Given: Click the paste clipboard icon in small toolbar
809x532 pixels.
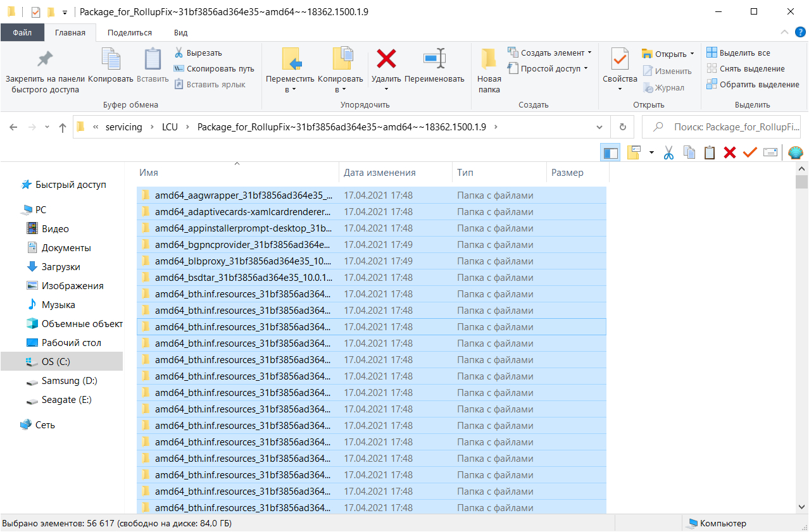Looking at the screenshot, I should [710, 152].
